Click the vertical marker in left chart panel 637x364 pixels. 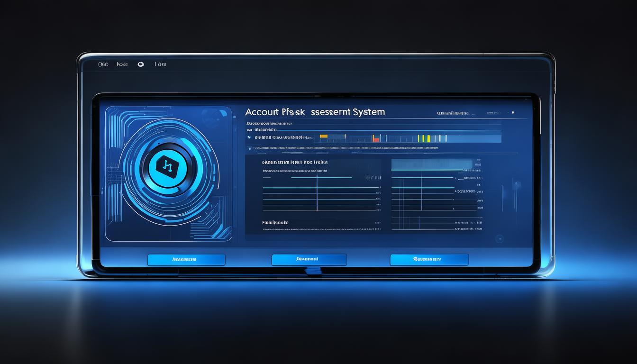click(317, 192)
